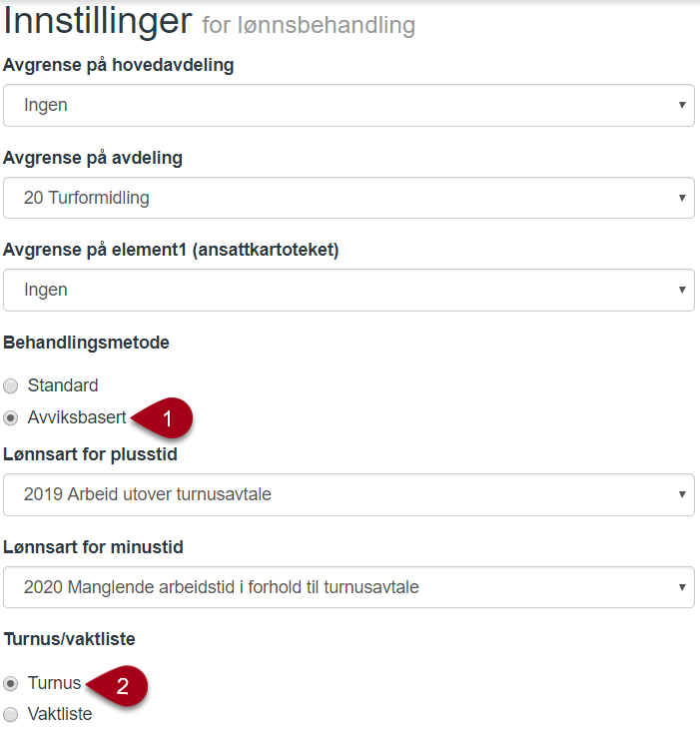Choose the Turnus radio option
Viewport: 700px width, 737px height.
click(10, 683)
